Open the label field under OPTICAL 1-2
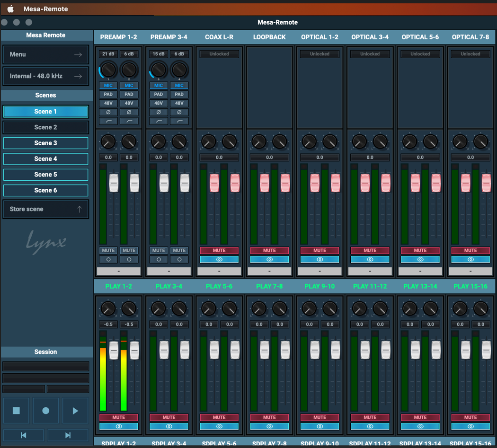 pos(319,271)
